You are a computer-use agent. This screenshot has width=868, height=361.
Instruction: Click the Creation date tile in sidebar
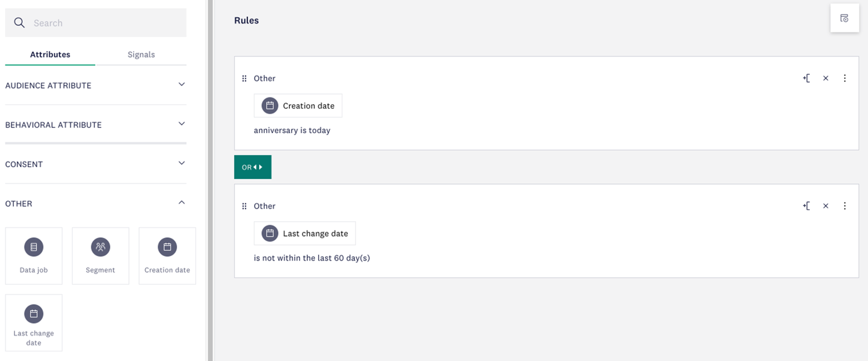pyautogui.click(x=167, y=256)
